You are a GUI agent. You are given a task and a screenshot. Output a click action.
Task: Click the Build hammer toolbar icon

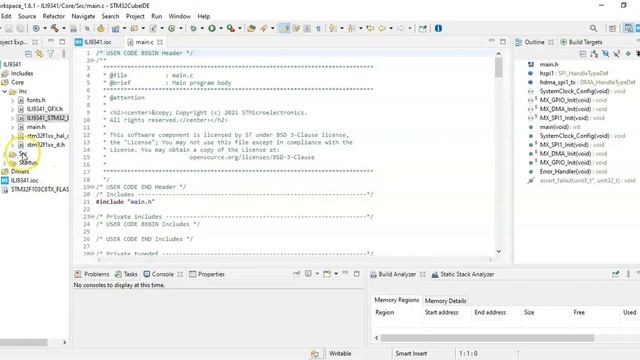[54, 28]
